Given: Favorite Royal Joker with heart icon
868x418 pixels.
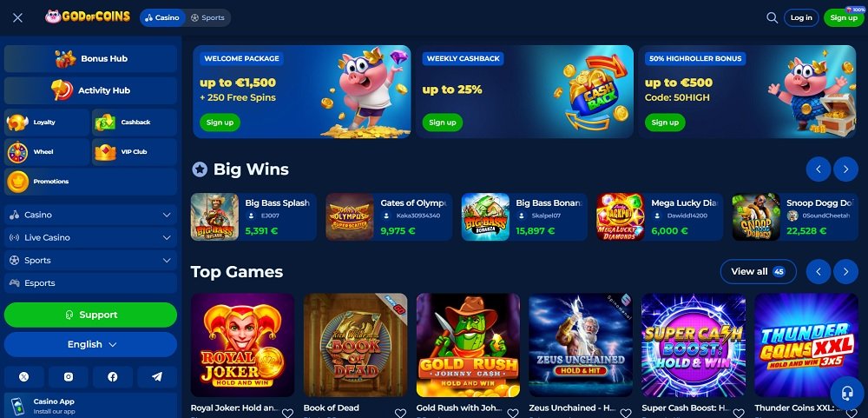Looking at the screenshot, I should 287,413.
